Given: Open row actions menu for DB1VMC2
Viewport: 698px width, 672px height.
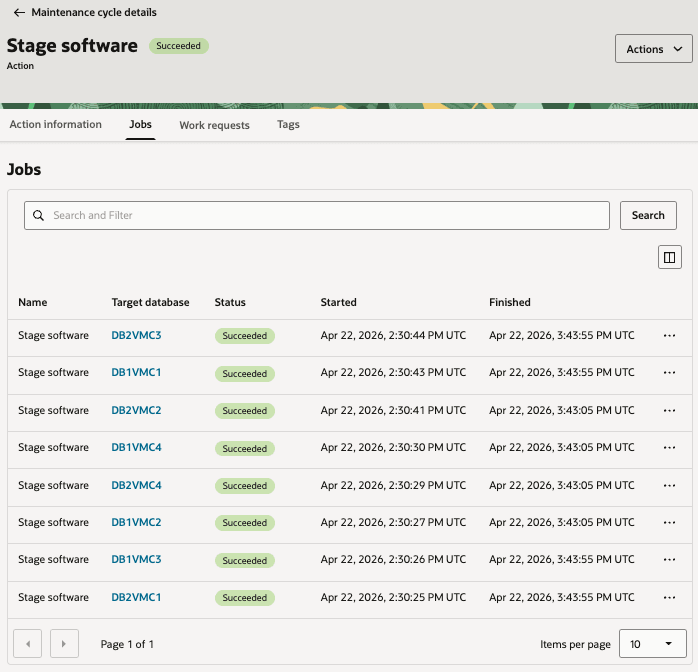Looking at the screenshot, I should click(x=670, y=522).
